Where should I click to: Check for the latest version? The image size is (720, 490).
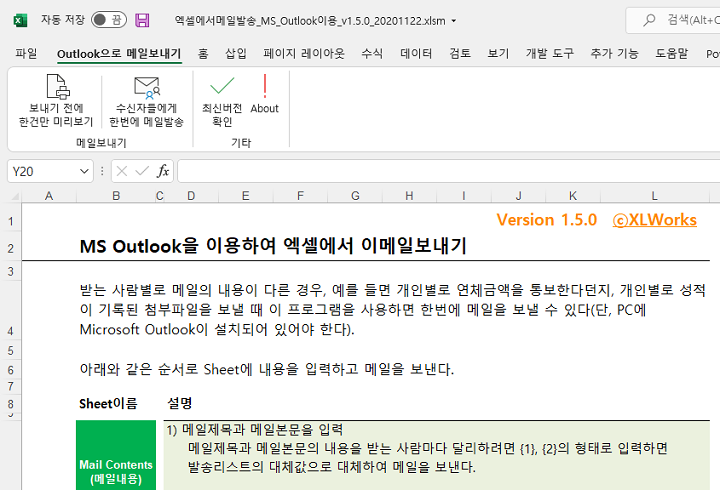point(222,100)
